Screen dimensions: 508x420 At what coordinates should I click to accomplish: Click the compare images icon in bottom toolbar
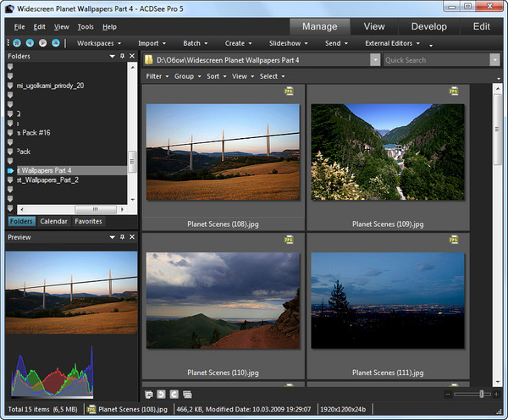point(187,394)
